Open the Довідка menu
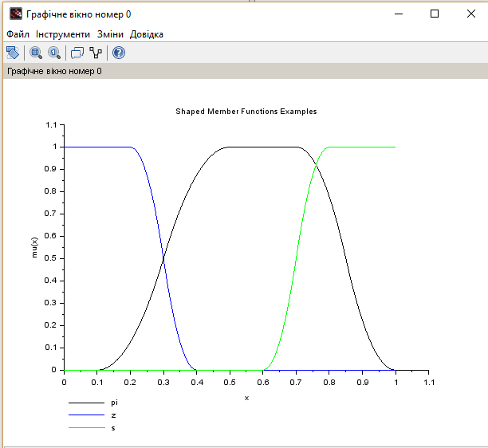Screen dimensions: 488x448 (x=146, y=34)
